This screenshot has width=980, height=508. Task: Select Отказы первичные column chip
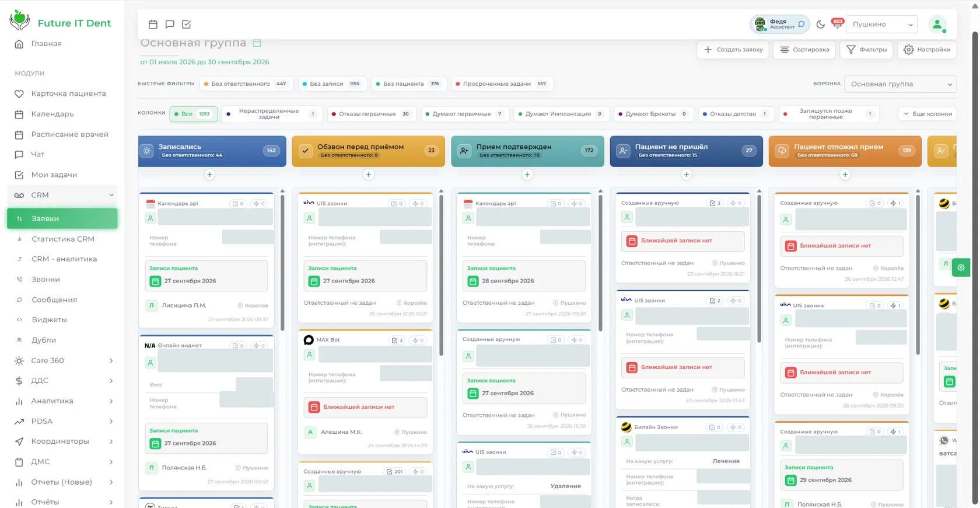tap(372, 114)
